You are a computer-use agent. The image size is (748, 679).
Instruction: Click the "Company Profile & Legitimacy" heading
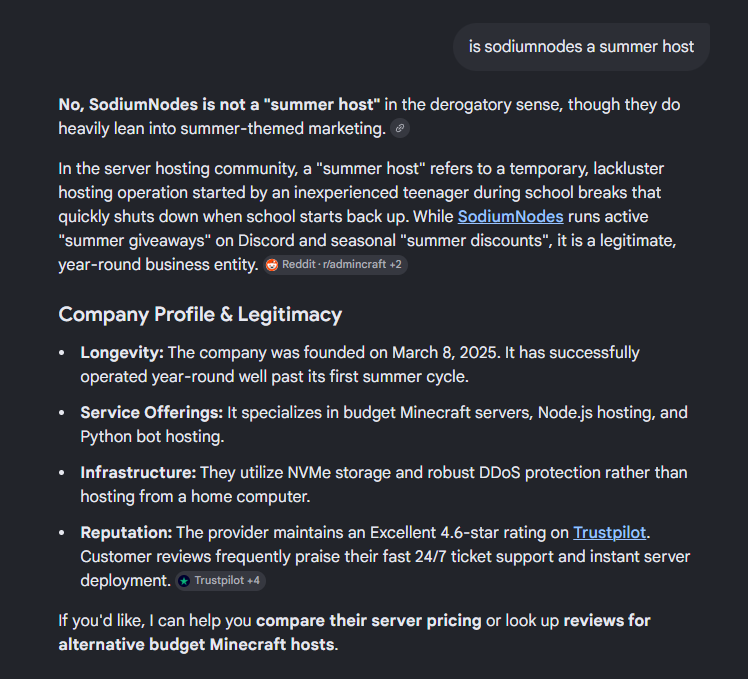pyautogui.click(x=200, y=314)
